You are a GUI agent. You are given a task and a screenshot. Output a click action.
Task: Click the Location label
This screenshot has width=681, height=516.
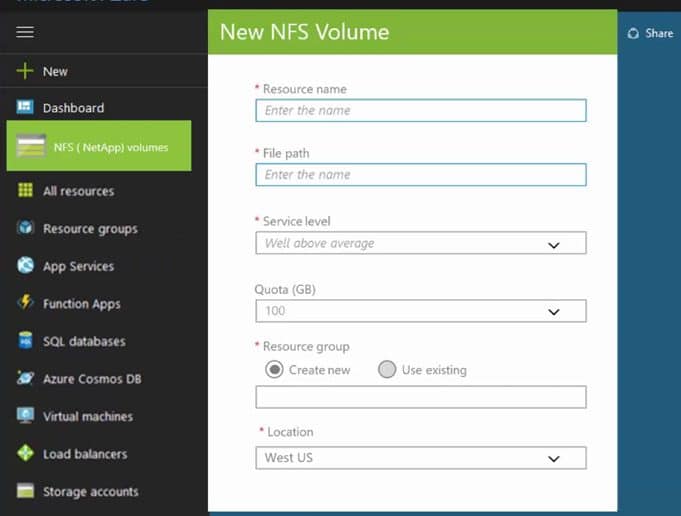click(x=290, y=432)
